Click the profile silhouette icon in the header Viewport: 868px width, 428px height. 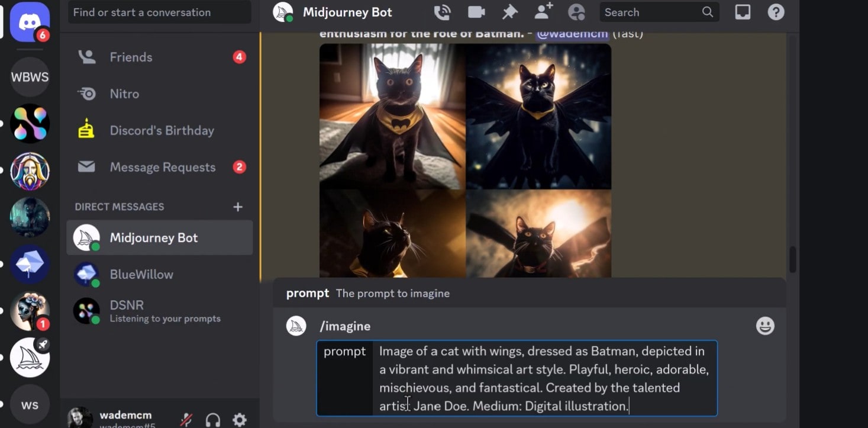[576, 12]
